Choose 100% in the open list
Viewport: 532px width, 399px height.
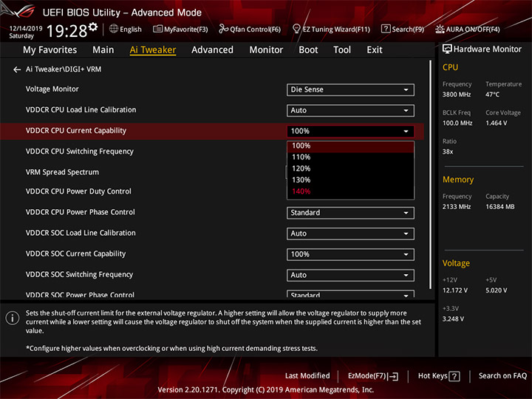(x=350, y=146)
